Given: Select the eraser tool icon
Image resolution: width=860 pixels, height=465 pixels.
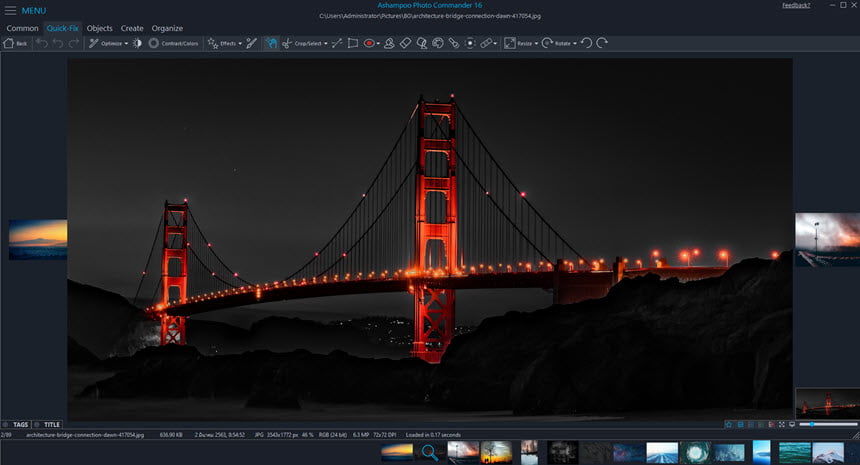Looking at the screenshot, I should [405, 43].
